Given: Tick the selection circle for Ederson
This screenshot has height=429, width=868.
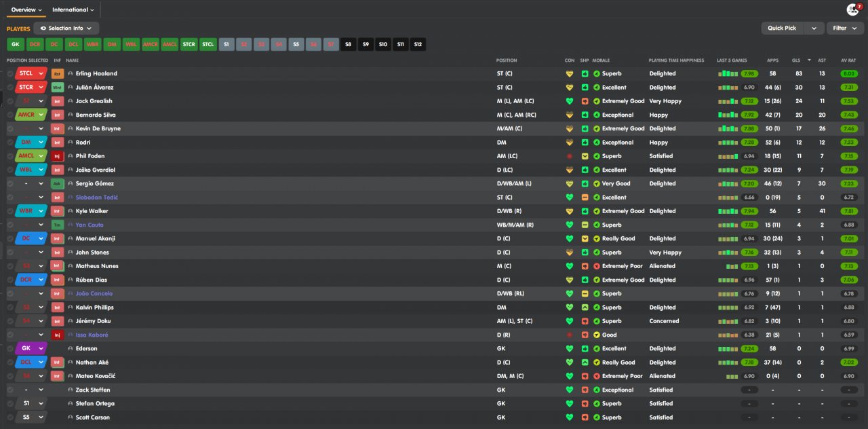Looking at the screenshot, I should pyautogui.click(x=10, y=348).
